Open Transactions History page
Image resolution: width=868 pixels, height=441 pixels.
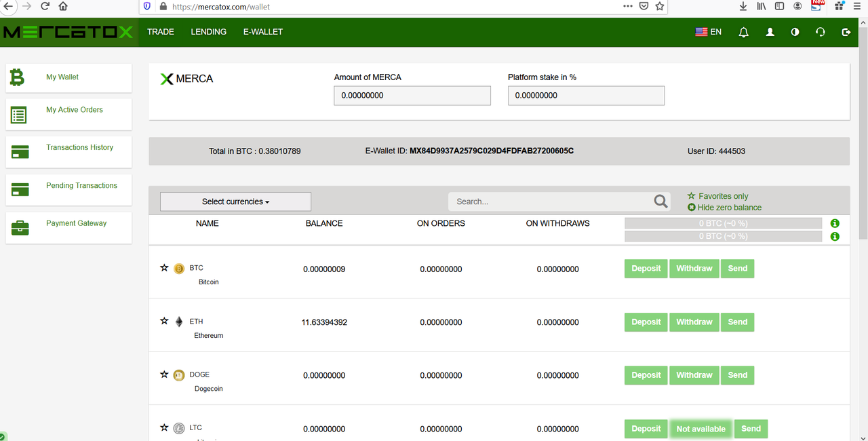pos(68,153)
